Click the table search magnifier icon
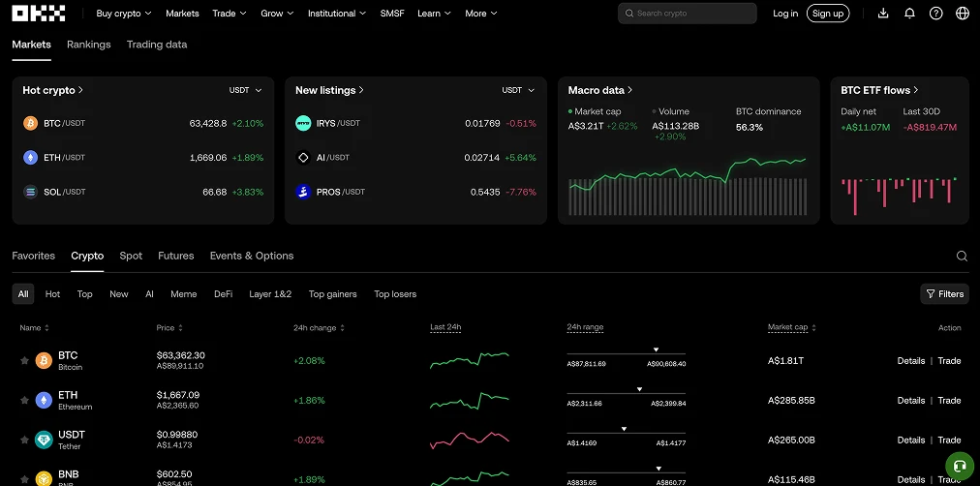 pyautogui.click(x=962, y=257)
